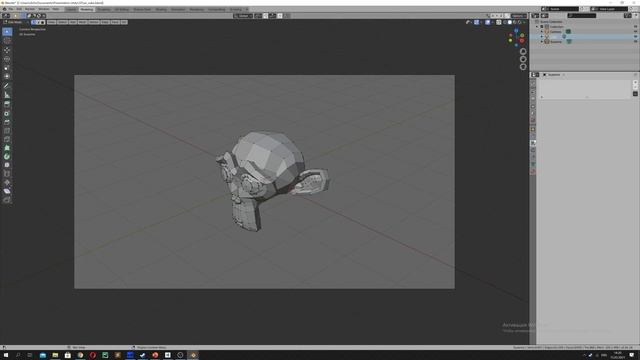
Task: Select the Suzanne row in outliner
Action: pyautogui.click(x=584, y=41)
